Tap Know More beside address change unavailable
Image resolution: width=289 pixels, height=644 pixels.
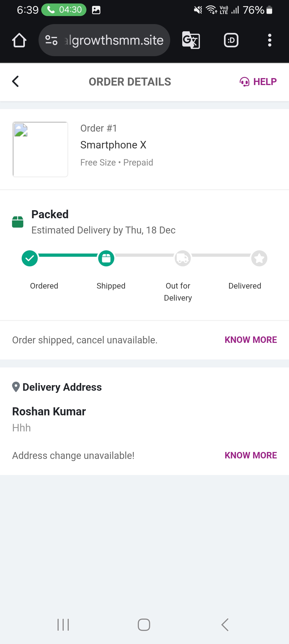[250, 455]
